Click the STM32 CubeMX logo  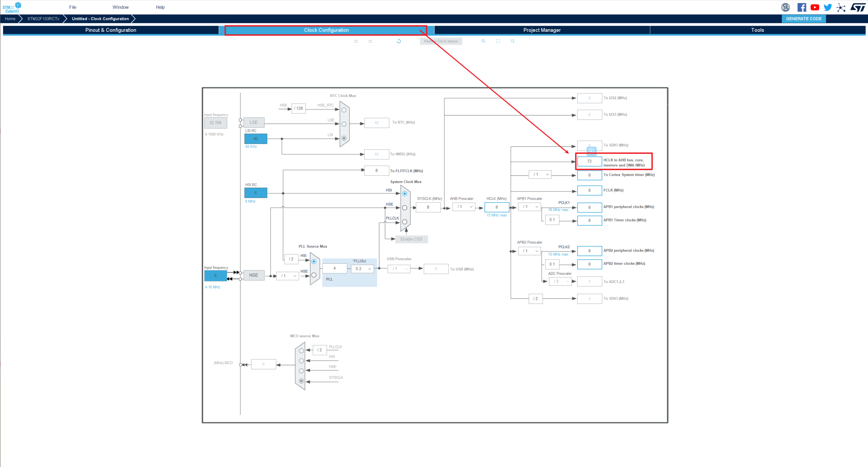(12, 7)
